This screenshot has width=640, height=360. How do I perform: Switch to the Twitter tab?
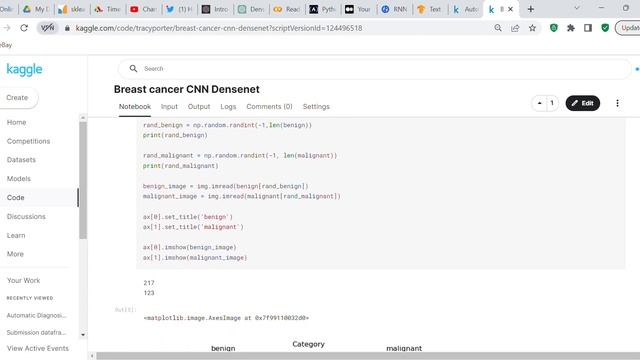click(x=179, y=9)
